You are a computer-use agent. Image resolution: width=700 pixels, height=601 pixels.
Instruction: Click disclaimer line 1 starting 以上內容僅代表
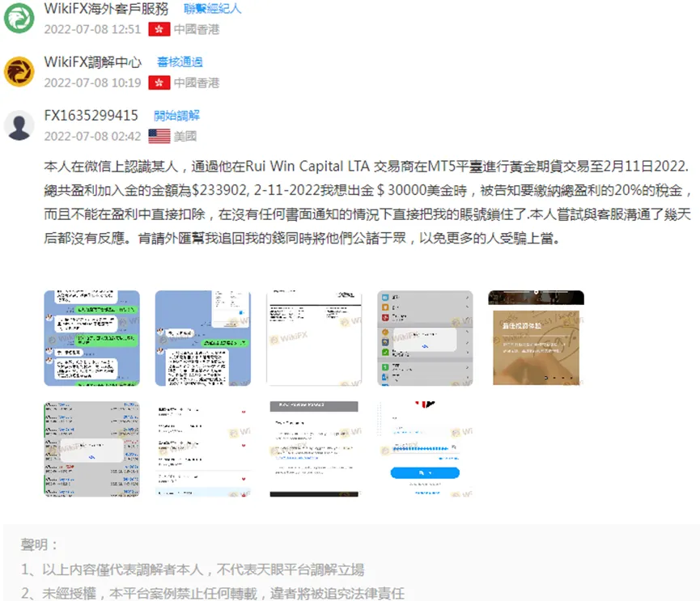(x=193, y=569)
